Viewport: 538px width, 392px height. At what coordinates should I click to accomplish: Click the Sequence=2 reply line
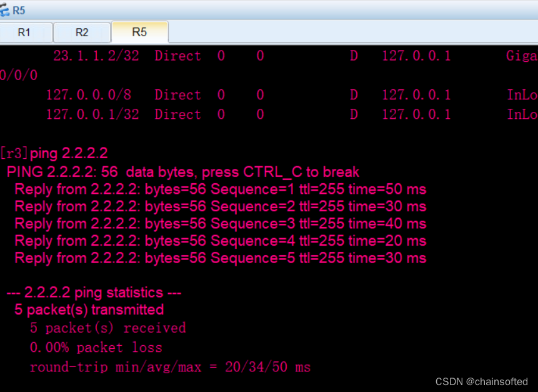221,206
